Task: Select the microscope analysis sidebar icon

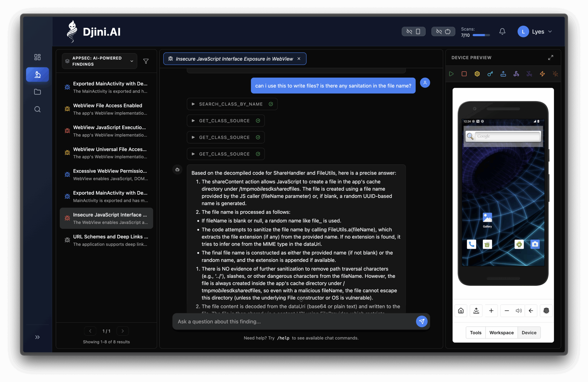Action: point(37,75)
